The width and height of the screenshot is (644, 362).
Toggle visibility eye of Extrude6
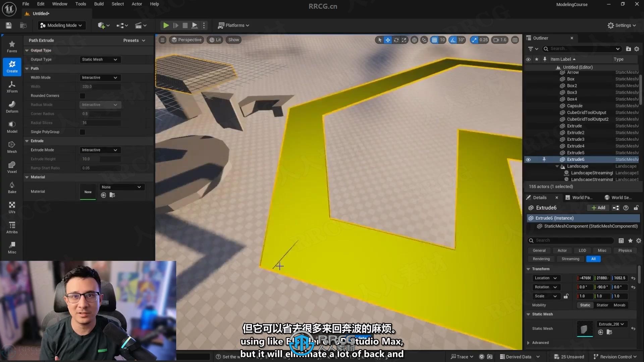(528, 160)
